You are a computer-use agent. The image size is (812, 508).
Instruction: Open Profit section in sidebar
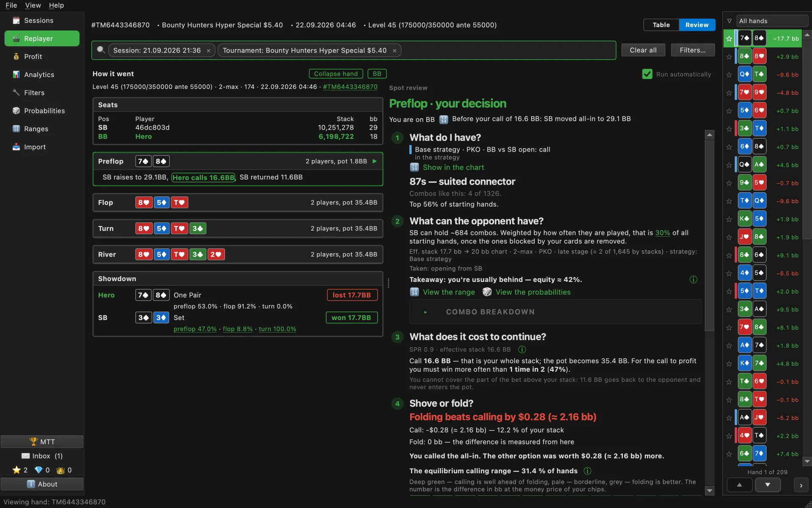(42, 56)
